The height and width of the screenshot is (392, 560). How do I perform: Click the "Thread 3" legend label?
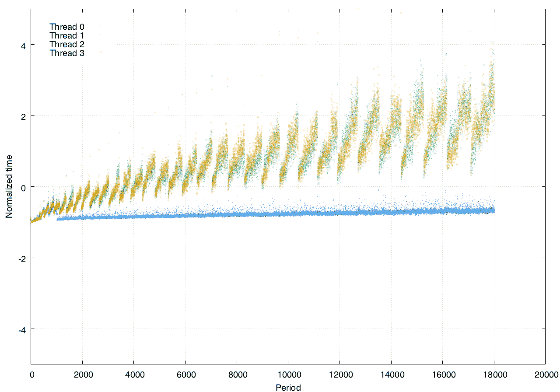click(67, 53)
